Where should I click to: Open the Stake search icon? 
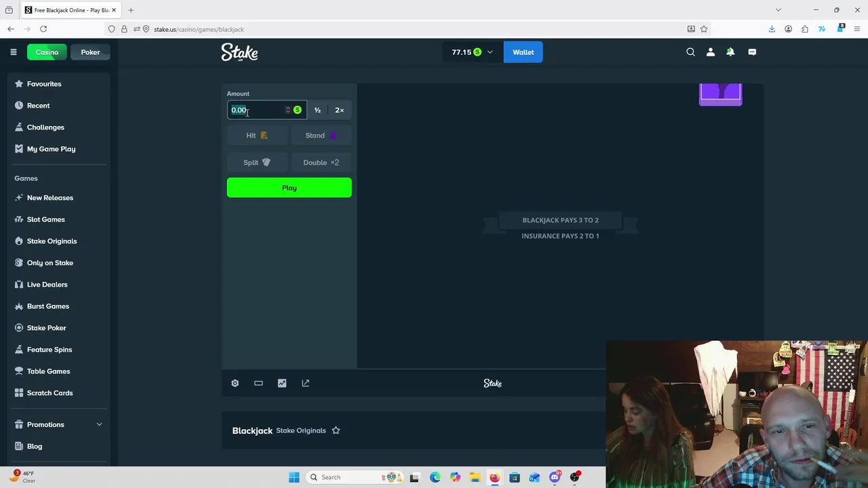(690, 52)
